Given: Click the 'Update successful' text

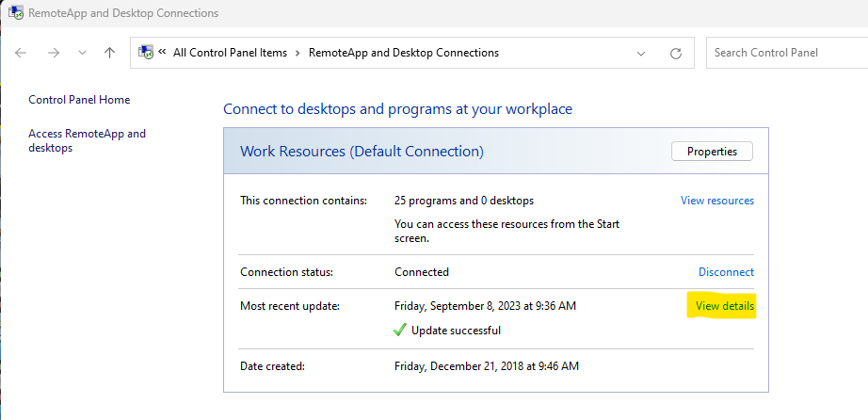Looking at the screenshot, I should point(457,331).
